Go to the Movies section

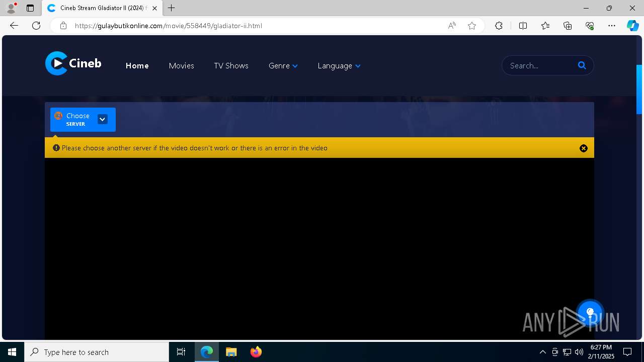pyautogui.click(x=181, y=66)
